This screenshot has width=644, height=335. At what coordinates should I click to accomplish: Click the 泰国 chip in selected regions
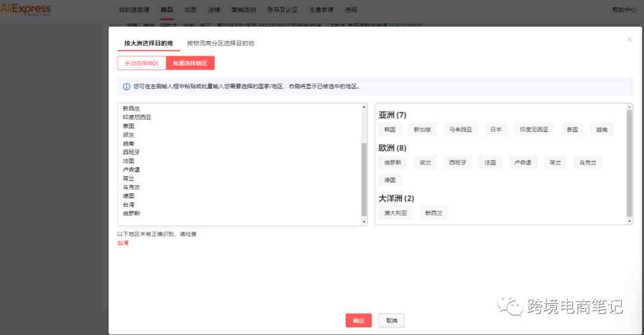click(572, 129)
